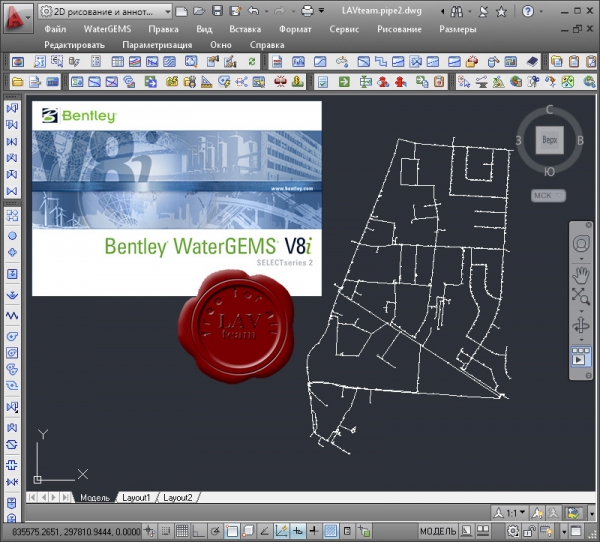Expand the Undo history dropdown arrow

click(266, 11)
